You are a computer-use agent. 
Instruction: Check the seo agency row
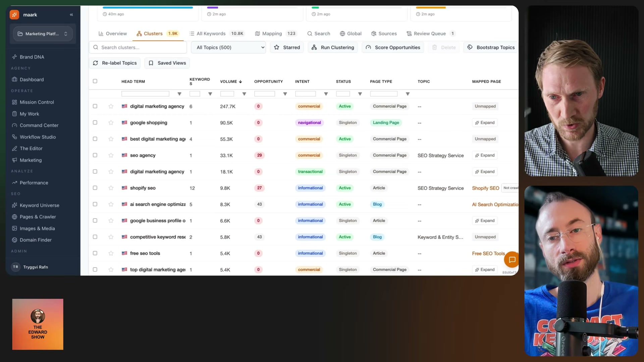point(95,155)
